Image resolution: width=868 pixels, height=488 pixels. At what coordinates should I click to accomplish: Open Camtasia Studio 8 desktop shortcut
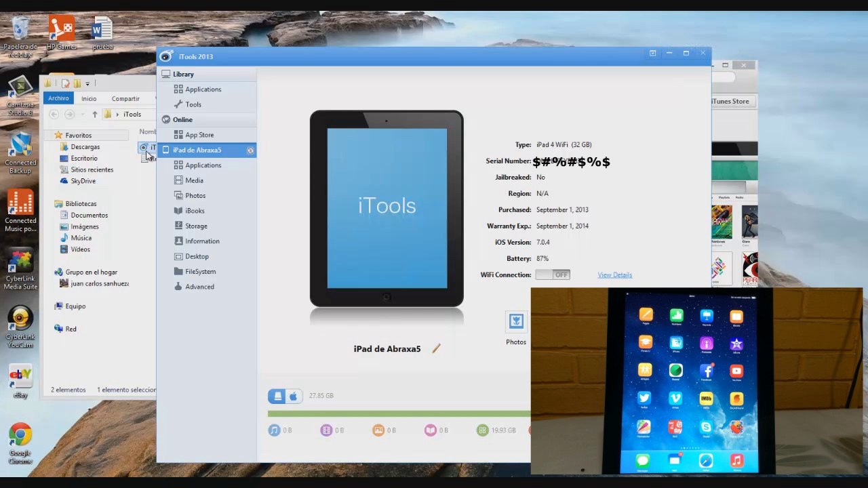click(x=20, y=96)
